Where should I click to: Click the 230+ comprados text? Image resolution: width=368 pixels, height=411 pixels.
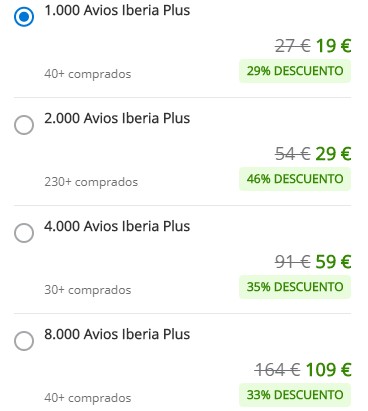pos(91,182)
